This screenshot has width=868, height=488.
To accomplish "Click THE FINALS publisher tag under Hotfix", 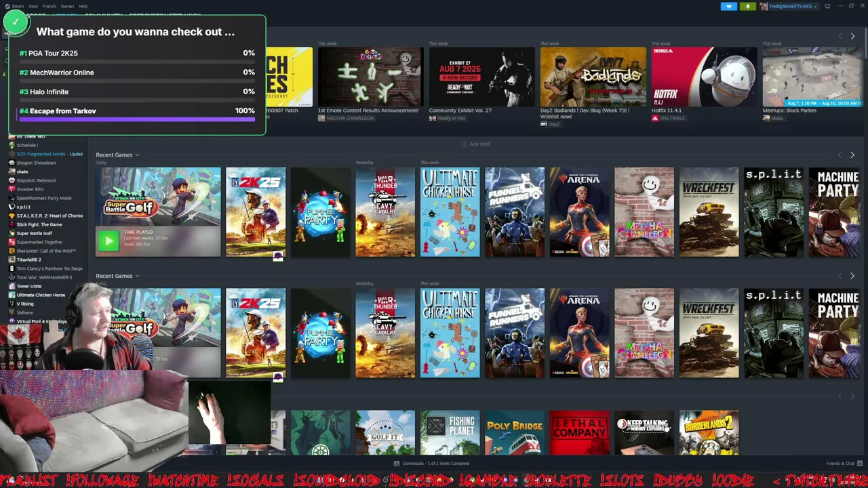I will pyautogui.click(x=668, y=118).
